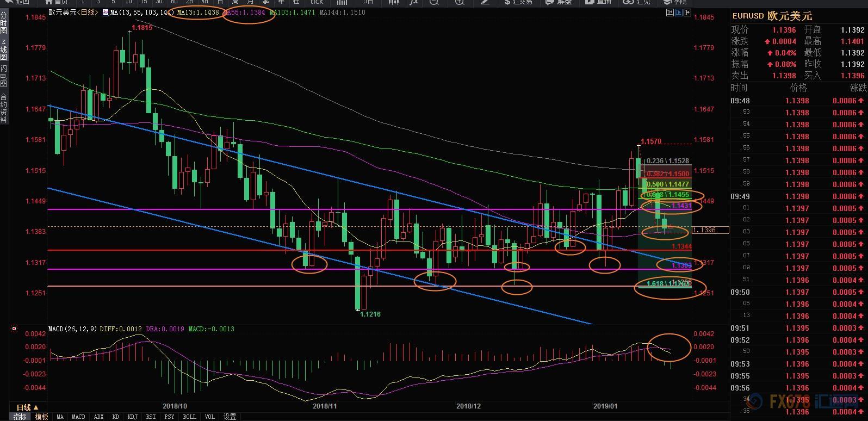Click the zoom-in magnifier icon in toolbar
The height and width of the screenshot is (421, 868).
point(460,2)
